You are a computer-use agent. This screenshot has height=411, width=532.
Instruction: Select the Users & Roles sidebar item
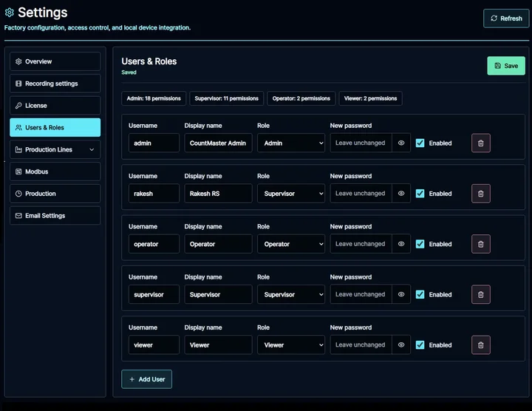[55, 128]
